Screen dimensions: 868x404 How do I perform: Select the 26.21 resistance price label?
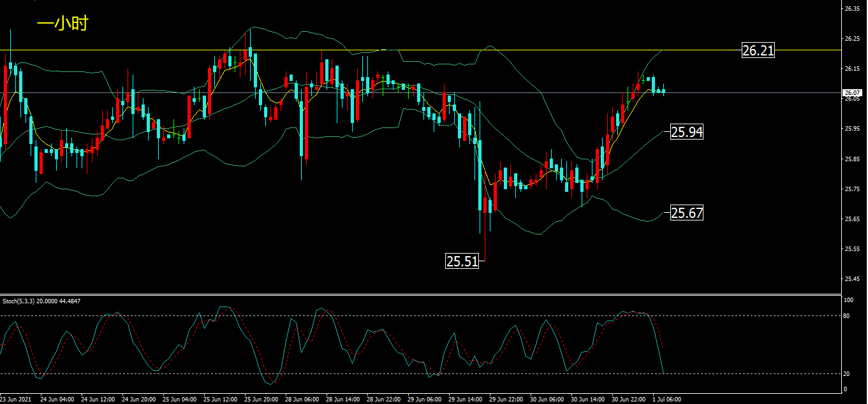(x=758, y=50)
